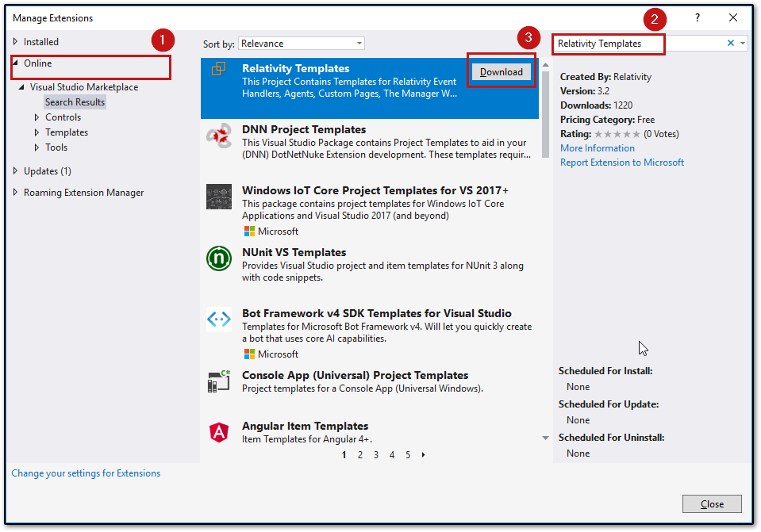
Task: Click the Tools tree label
Action: [56, 147]
